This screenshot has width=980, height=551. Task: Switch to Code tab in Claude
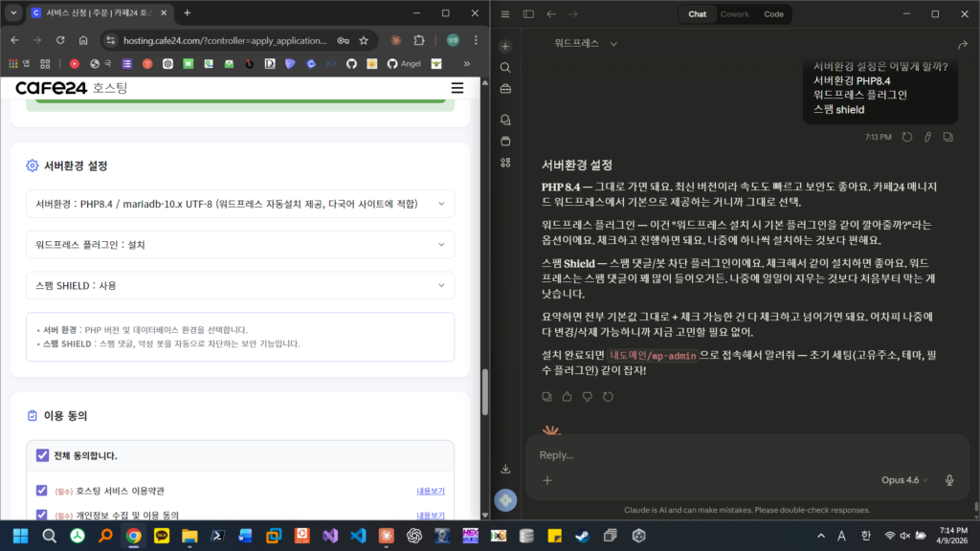773,13
